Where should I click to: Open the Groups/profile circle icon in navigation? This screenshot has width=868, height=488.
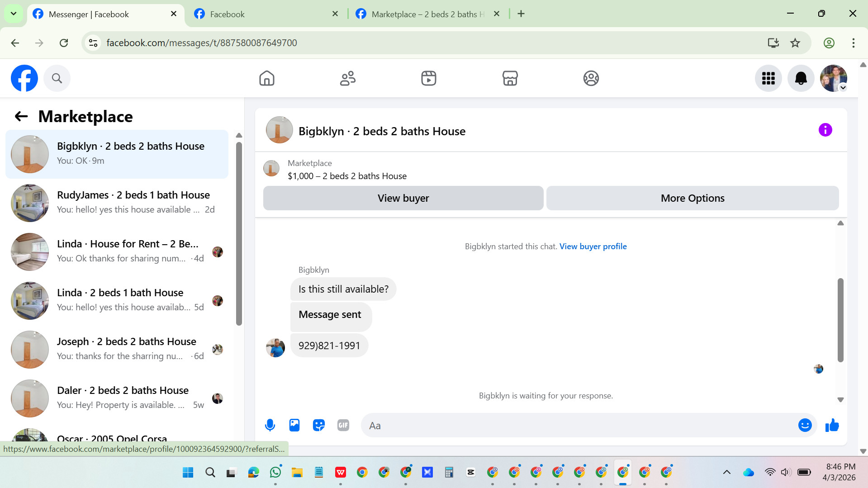pyautogui.click(x=591, y=78)
